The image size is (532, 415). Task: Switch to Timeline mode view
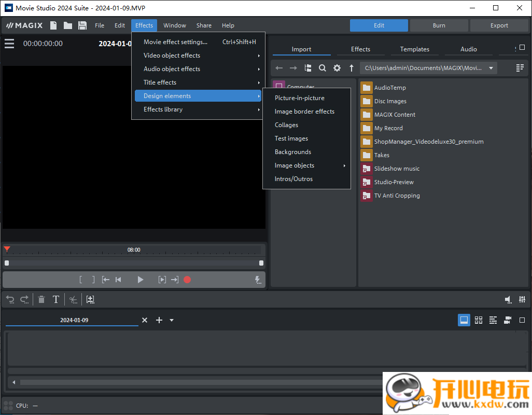(x=493, y=320)
